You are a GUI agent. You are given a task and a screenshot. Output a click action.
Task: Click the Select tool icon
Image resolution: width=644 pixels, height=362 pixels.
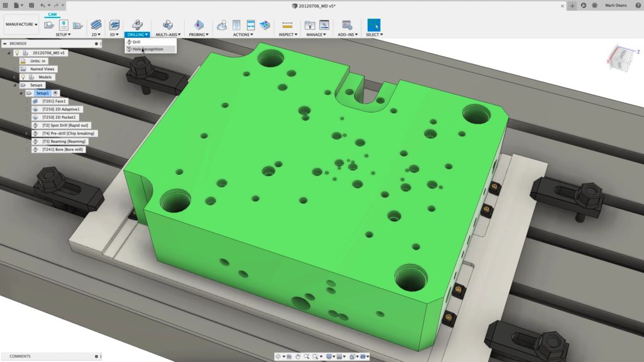374,25
